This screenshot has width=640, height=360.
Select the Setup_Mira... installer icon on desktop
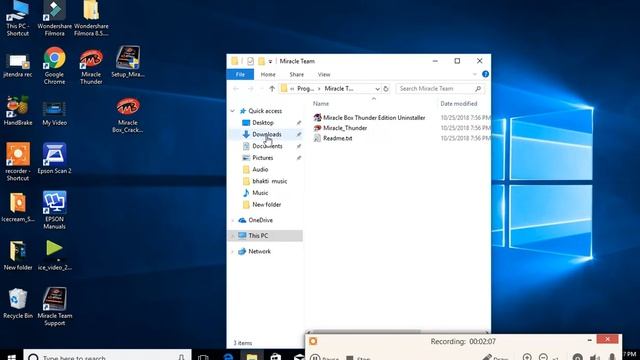click(128, 61)
